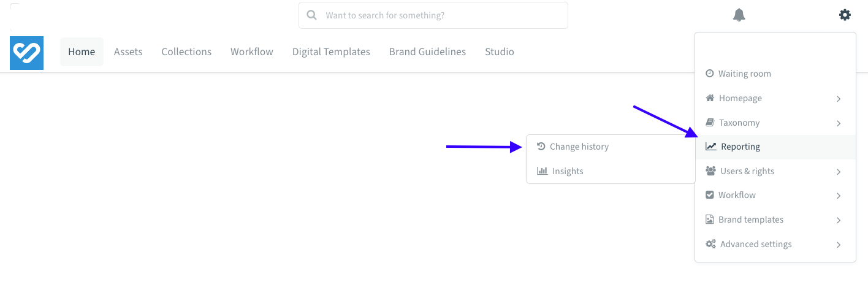Viewport: 868px width, 287px height.
Task: Click the Waiting room clock icon
Action: tap(710, 74)
